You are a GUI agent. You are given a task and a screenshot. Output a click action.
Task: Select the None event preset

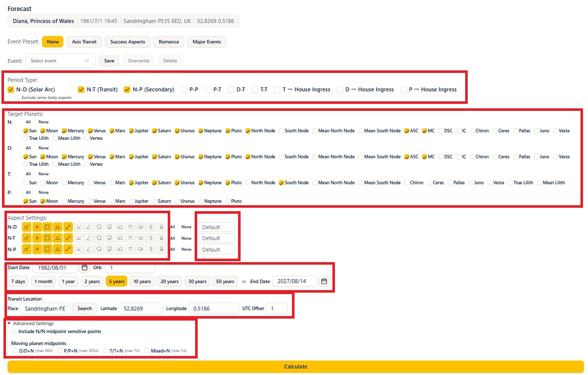[52, 41]
